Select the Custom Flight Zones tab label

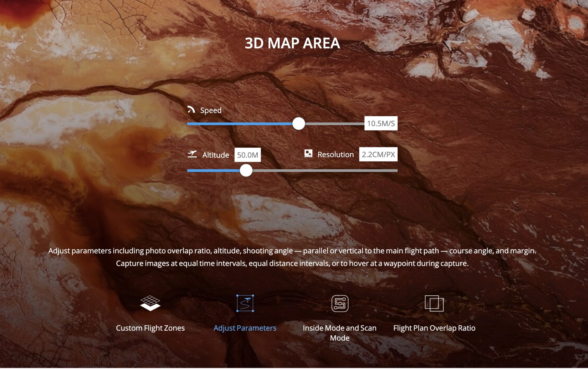150,328
